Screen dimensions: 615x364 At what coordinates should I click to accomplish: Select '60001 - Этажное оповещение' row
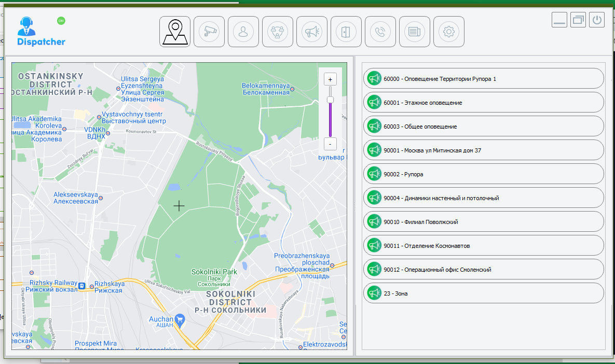point(483,103)
